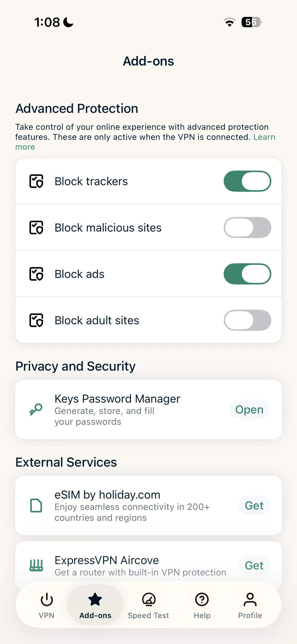Screen dimensions: 297x644
Task: Tap the Wi-Fi status bar indicator
Action: pos(229,22)
